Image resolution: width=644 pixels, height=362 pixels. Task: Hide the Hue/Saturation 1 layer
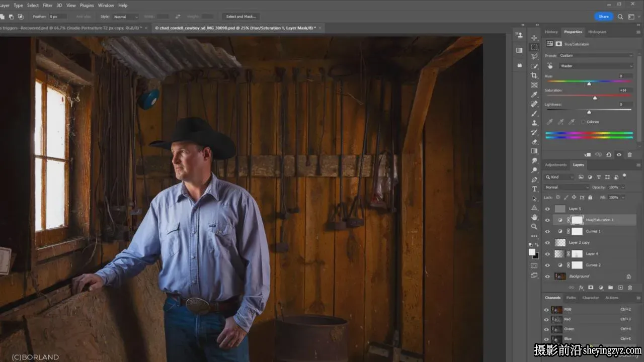click(x=548, y=220)
